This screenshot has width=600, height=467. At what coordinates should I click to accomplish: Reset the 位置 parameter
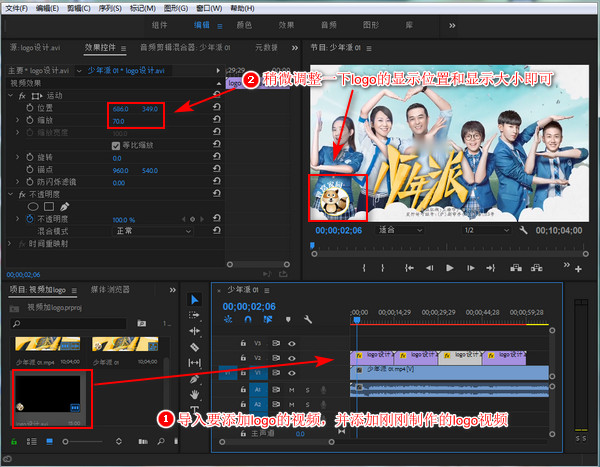217,107
